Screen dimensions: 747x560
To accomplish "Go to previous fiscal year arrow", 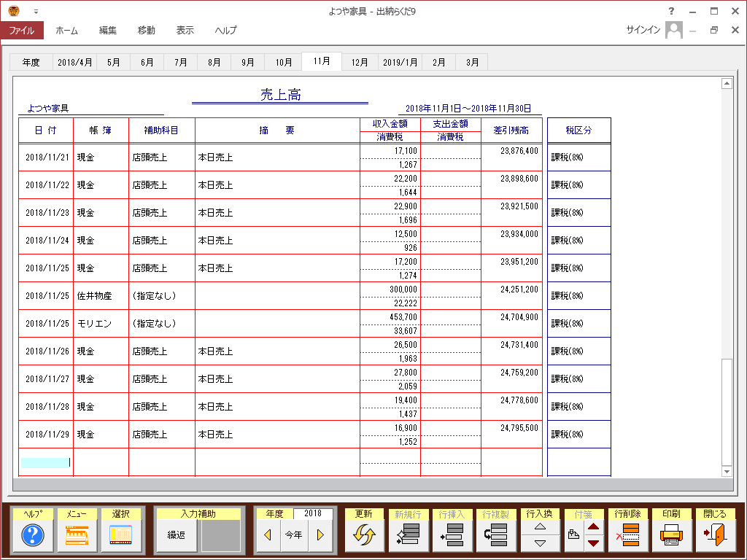I will (x=268, y=535).
